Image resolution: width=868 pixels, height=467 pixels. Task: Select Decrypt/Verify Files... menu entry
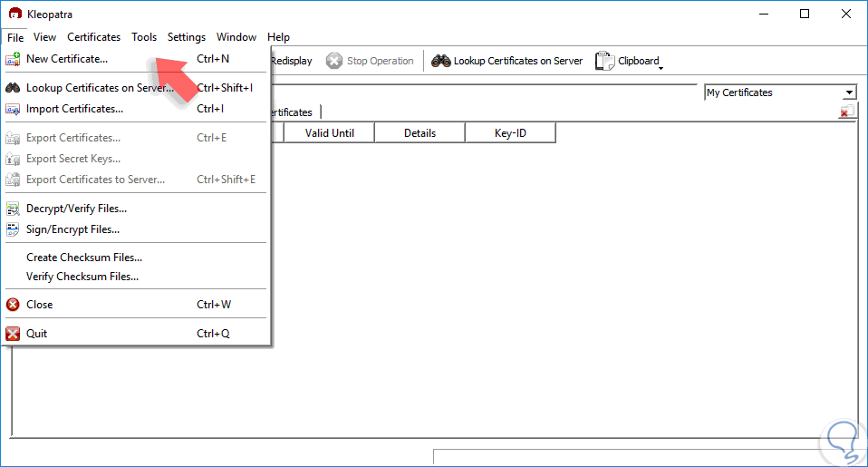136,209
